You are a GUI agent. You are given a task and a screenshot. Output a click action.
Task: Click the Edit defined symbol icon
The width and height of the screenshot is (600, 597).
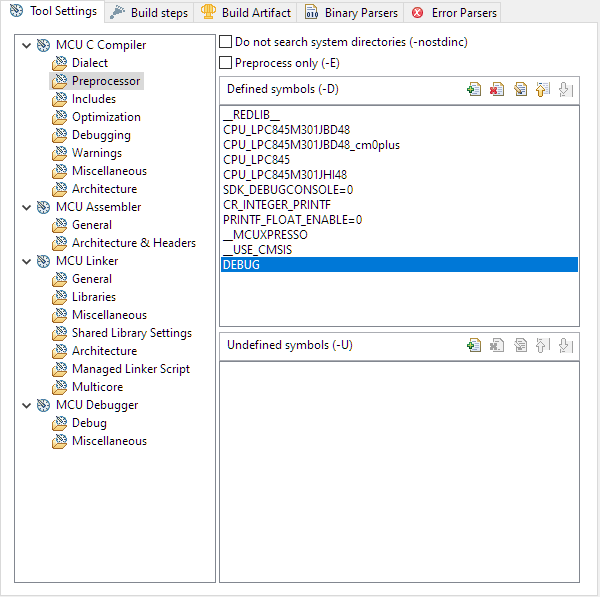pos(520,90)
